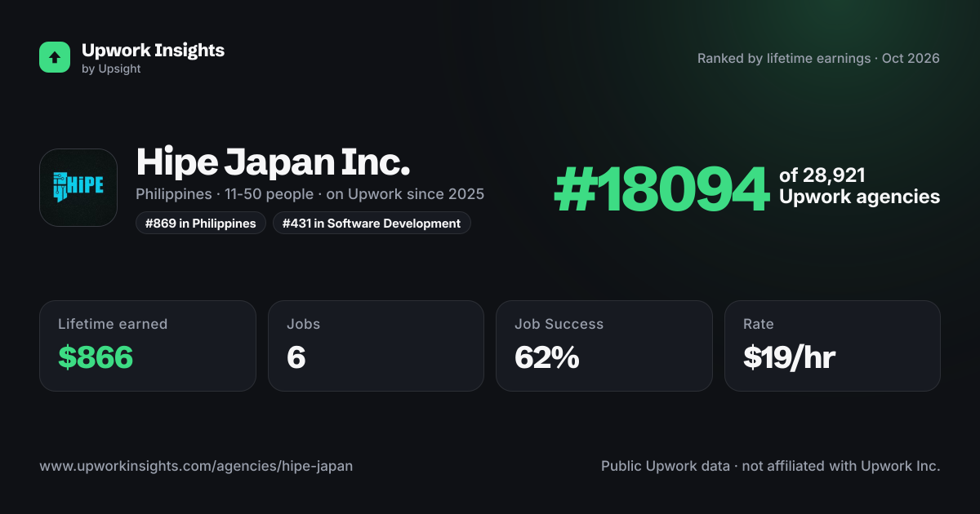This screenshot has height=514, width=980.
Task: Click the Hipe Japan agency logo thumbnail
Action: click(78, 188)
